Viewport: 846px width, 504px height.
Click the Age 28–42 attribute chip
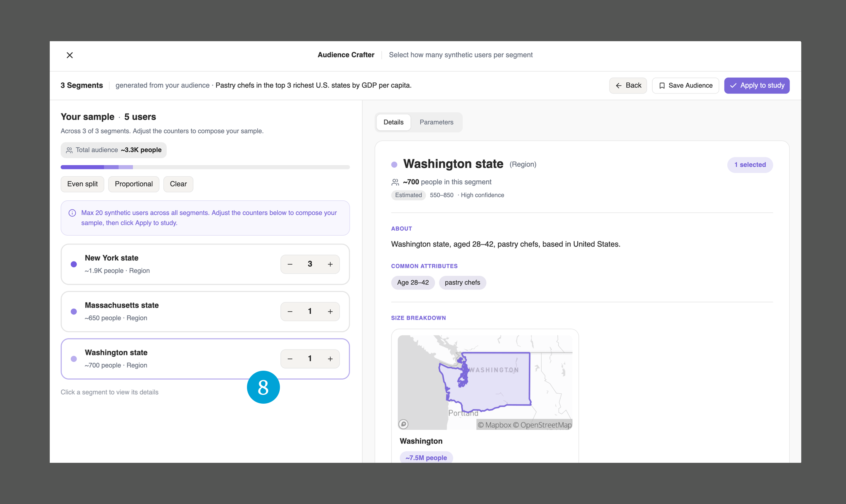(413, 282)
